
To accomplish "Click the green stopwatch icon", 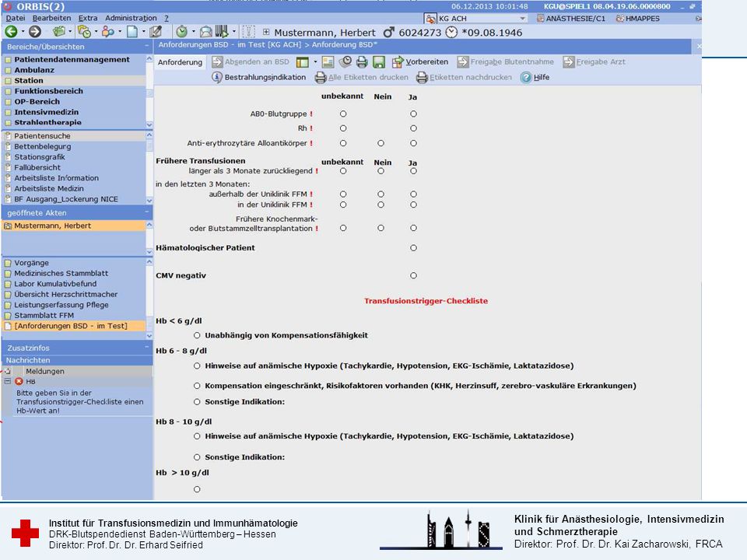I will coord(181,32).
